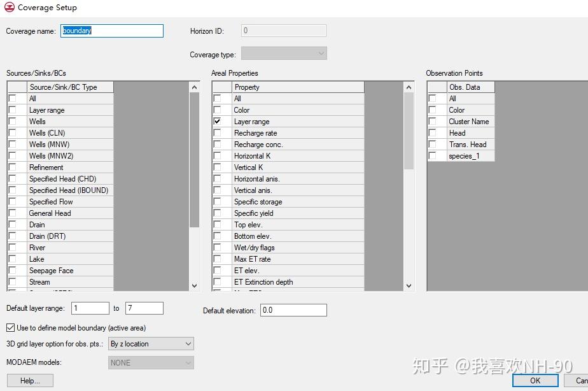Enable the Recharge rate property
The height and width of the screenshot is (391, 588).
click(217, 132)
